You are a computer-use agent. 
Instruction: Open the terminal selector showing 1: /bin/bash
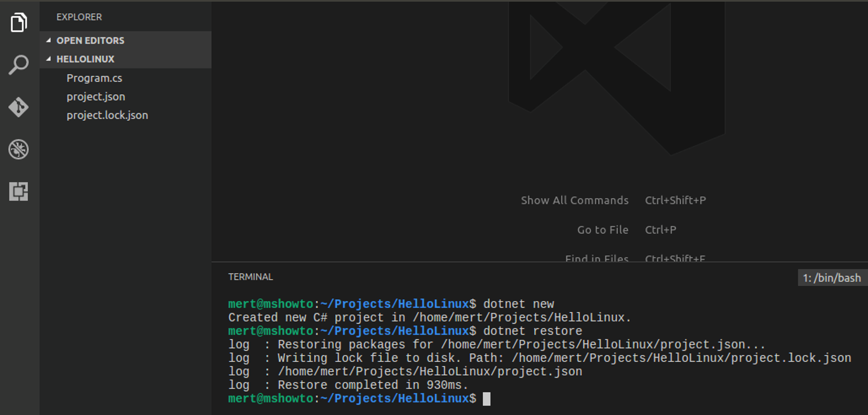pyautogui.click(x=831, y=278)
